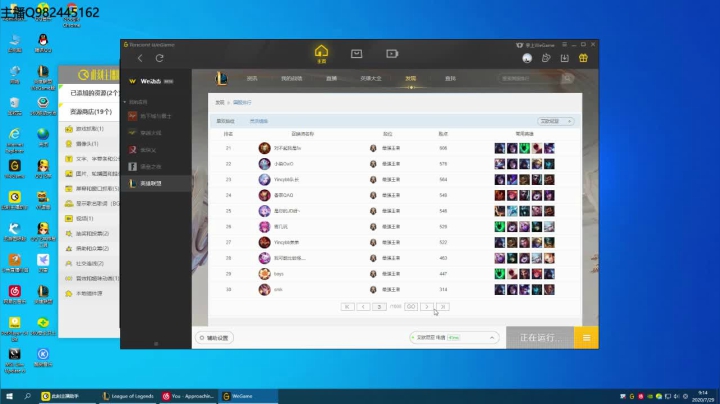Screen dimensions: 720x404
Task: Open the WeGame title-bar menu icon
Action: pyautogui.click(x=564, y=45)
